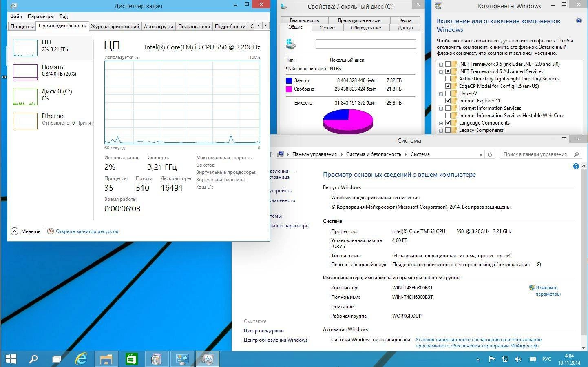
Task: Click the control panel icon in address bar
Action: (280, 154)
